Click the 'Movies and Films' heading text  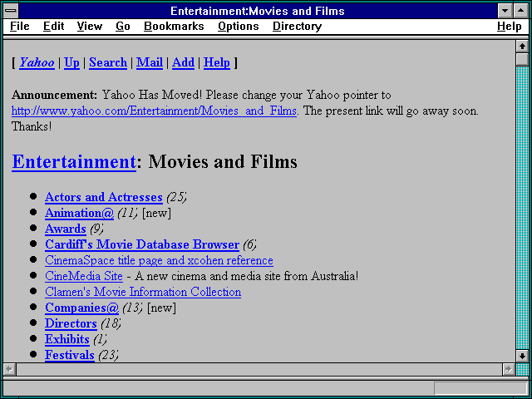pyautogui.click(x=223, y=161)
